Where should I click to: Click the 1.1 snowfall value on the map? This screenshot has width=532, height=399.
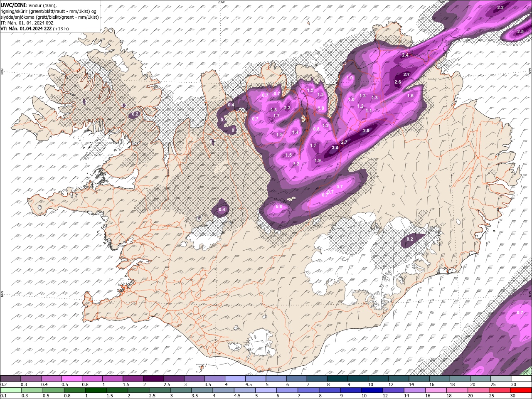[x=369, y=111]
